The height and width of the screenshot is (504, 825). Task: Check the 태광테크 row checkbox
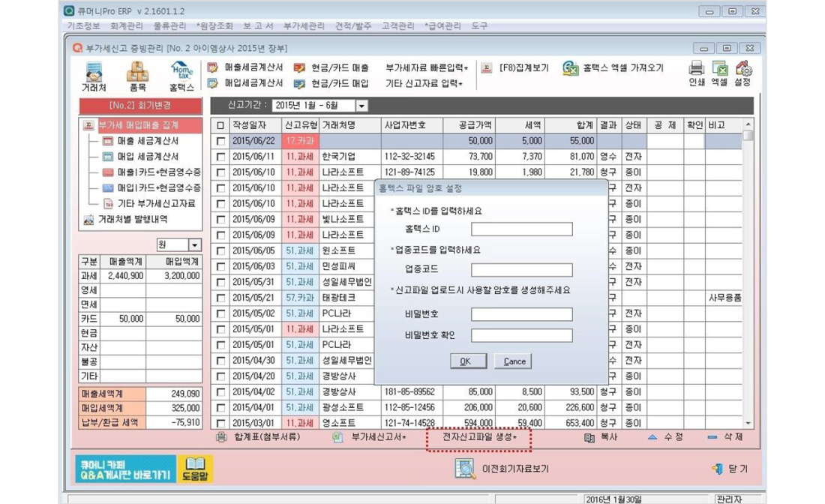[220, 298]
